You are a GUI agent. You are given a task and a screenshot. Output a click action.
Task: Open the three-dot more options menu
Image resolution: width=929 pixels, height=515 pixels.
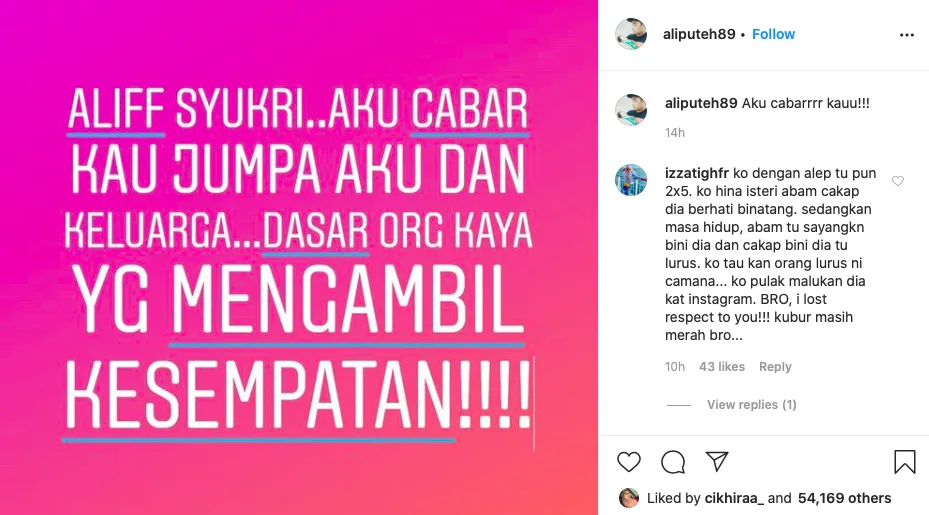click(x=906, y=35)
